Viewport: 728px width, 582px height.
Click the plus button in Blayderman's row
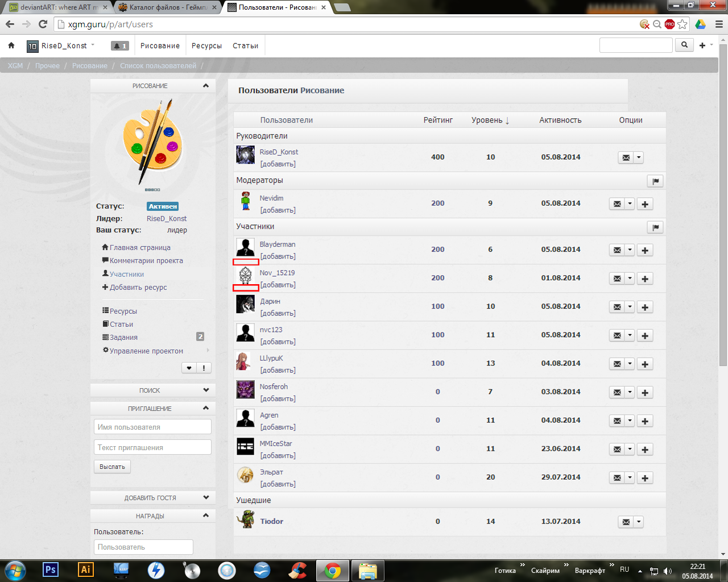[x=645, y=250]
